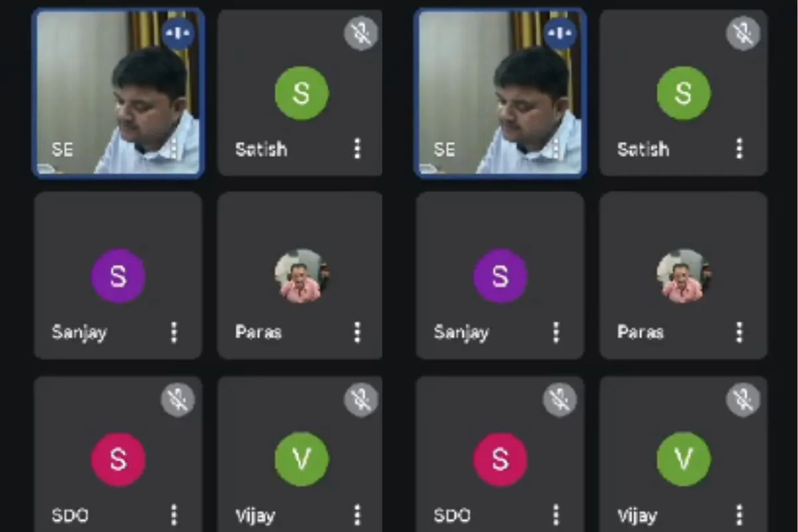Click SDO's muted mic icon in right grid
The width and height of the screenshot is (798, 532).
(x=560, y=400)
